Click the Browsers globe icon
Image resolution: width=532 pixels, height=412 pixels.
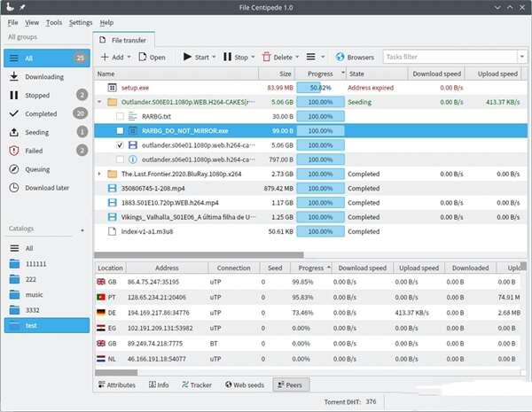click(x=340, y=57)
